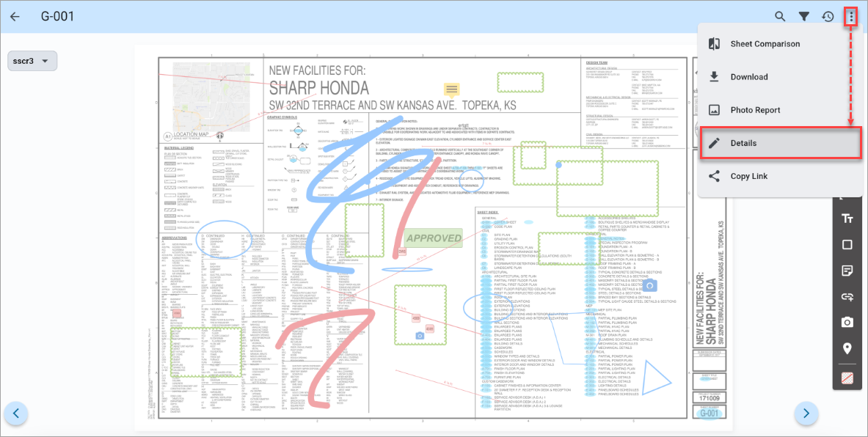Open the filter funnel icon
Screen dimensions: 868x437
pyautogui.click(x=803, y=17)
